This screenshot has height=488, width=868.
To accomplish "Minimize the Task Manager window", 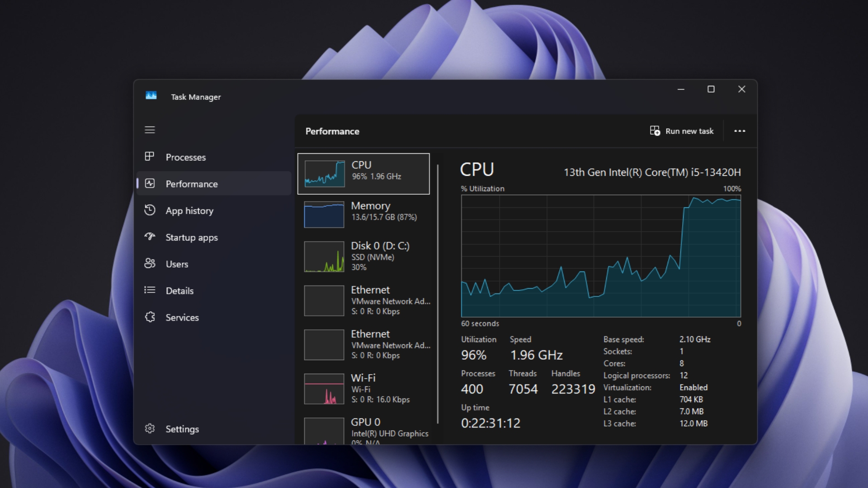I will (x=681, y=89).
